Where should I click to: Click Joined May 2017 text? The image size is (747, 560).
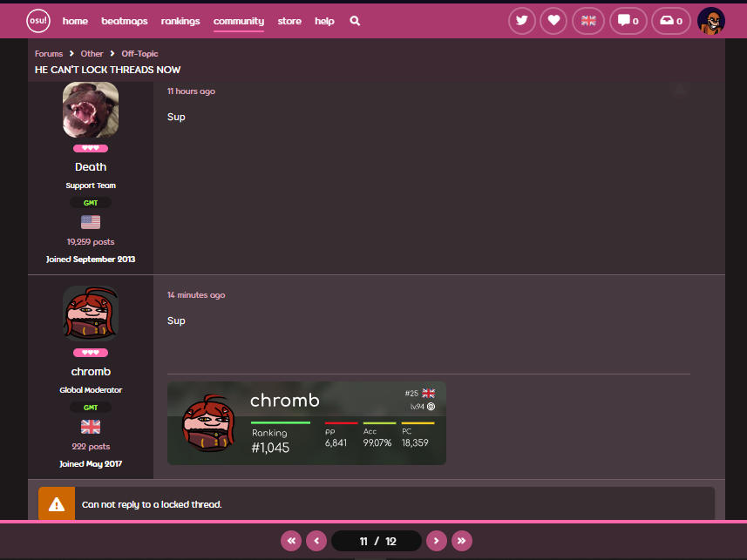click(x=91, y=464)
